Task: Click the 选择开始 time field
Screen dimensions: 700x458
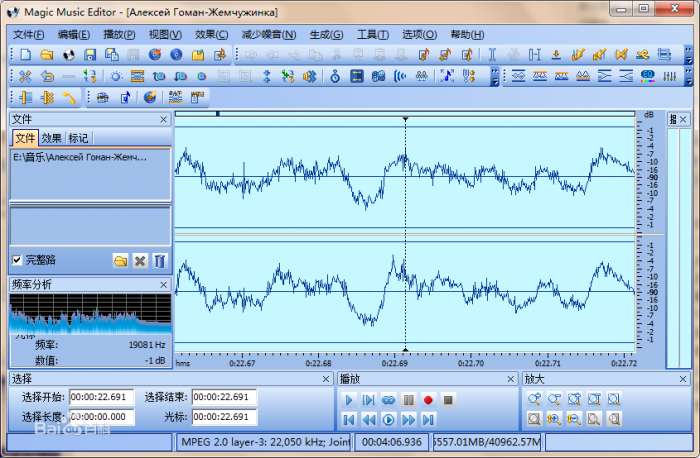Action: [x=101, y=398]
